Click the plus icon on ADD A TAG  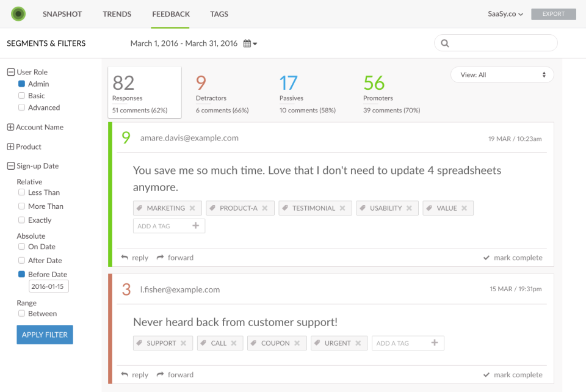[x=197, y=225]
